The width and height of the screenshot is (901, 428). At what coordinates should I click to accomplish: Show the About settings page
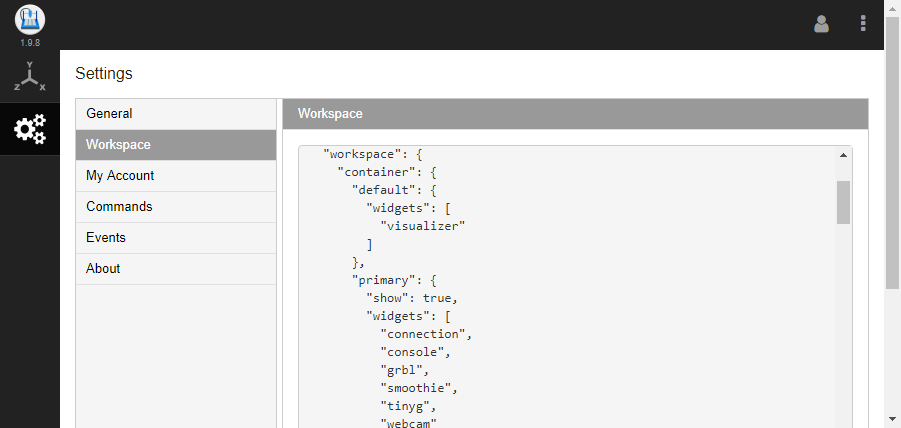coord(176,269)
